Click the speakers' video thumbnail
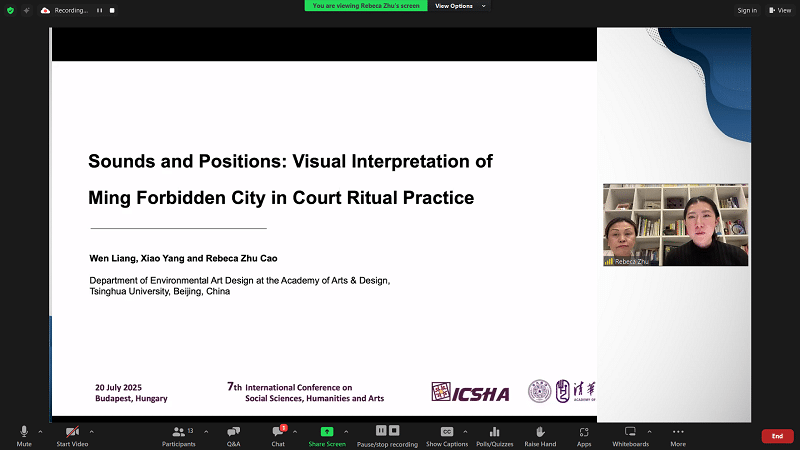The width and height of the screenshot is (800, 450). tap(676, 225)
